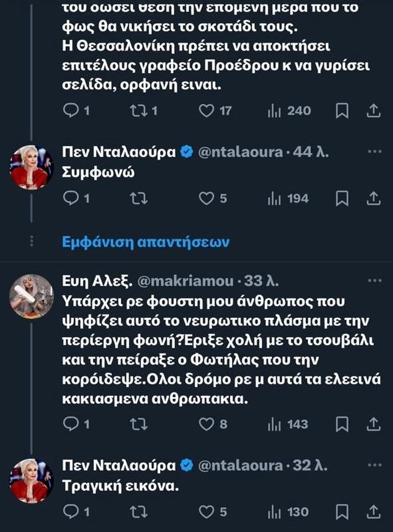393x532 pixels.
Task: Open more options on 'Τραγική εικόνα' tweet
Action: click(375, 464)
